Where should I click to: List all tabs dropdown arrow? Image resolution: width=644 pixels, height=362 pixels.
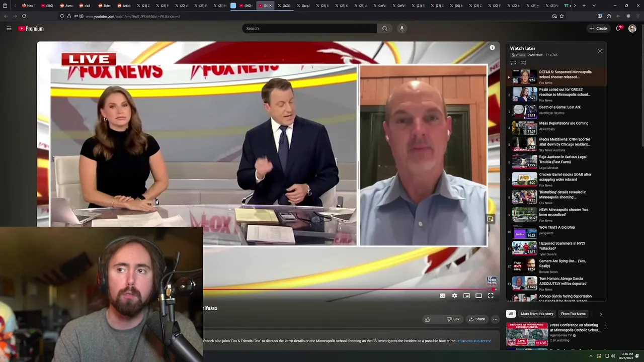point(594,6)
